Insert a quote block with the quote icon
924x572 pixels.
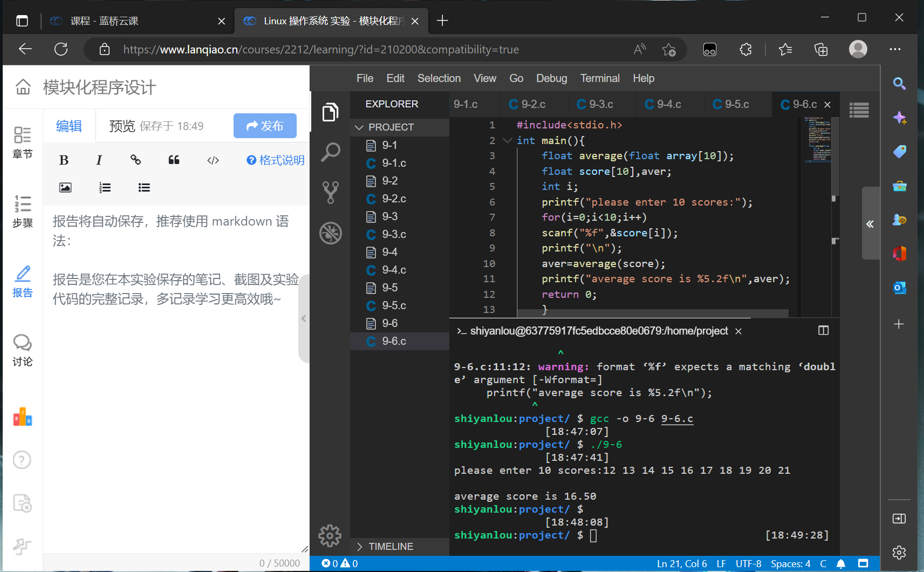174,160
